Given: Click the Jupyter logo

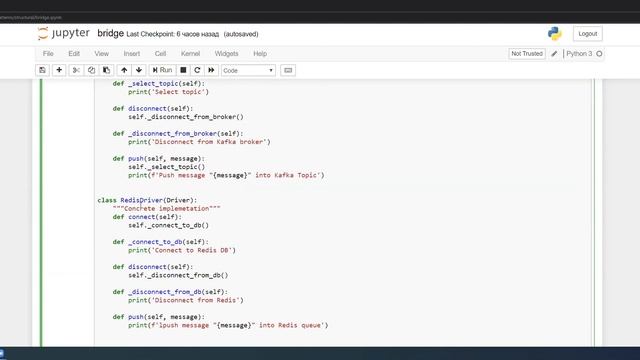Looking at the screenshot, I should pyautogui.click(x=63, y=33).
